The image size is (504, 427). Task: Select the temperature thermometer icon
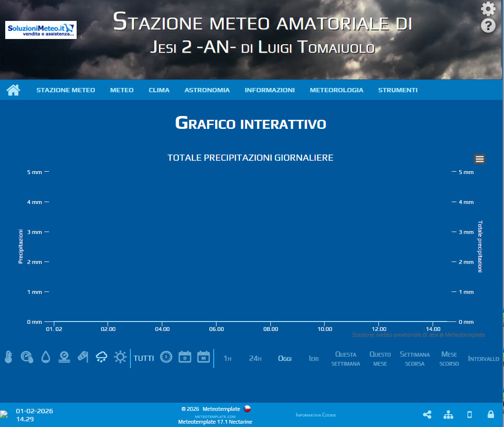coord(8,358)
